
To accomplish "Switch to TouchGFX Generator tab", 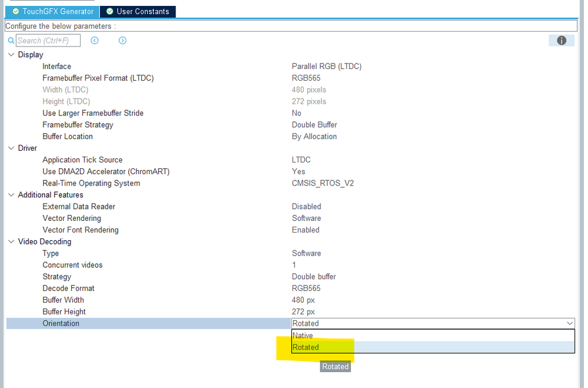I will coord(52,11).
